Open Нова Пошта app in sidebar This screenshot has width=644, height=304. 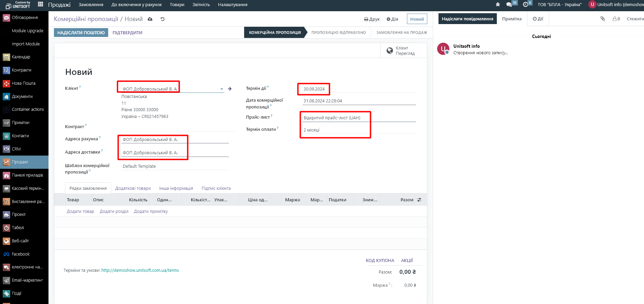tap(23, 83)
